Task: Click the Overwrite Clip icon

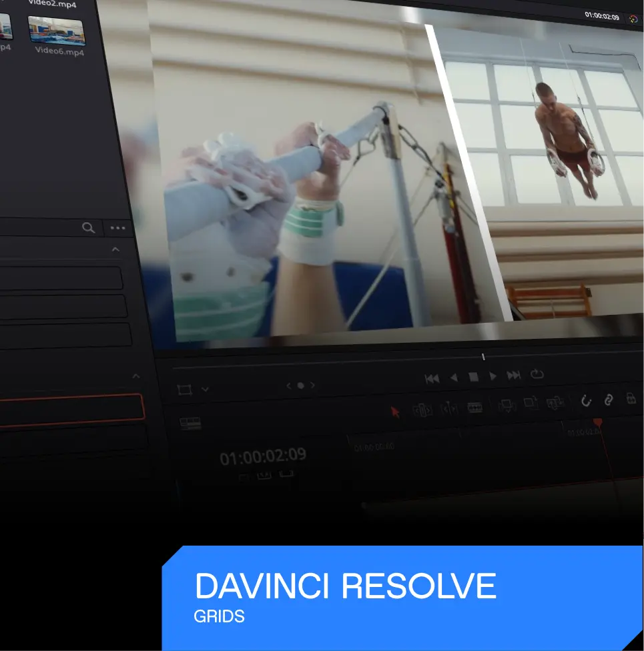Action: 531,403
